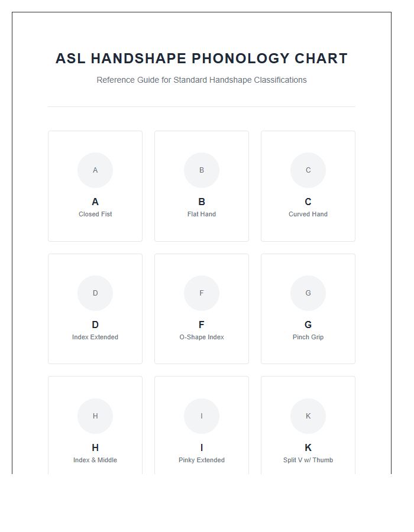Viewport: 414px width, 532px height.
Task: Select the 'Curved Hand' description
Action: (x=308, y=214)
